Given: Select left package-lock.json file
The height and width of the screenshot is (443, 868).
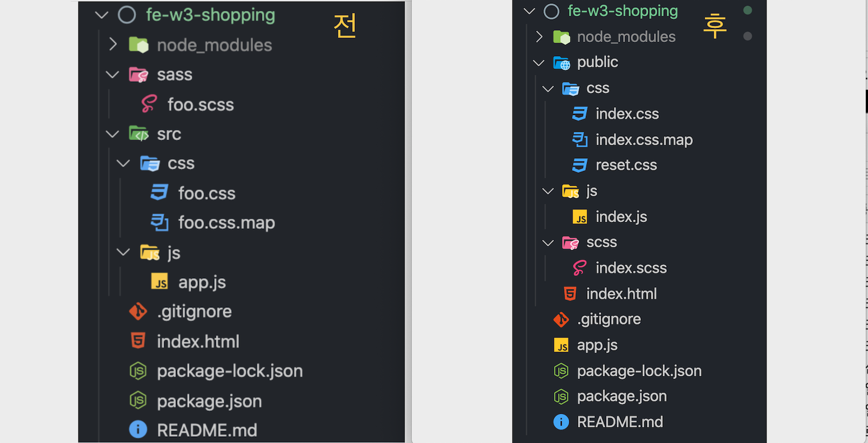Looking at the screenshot, I should [229, 371].
